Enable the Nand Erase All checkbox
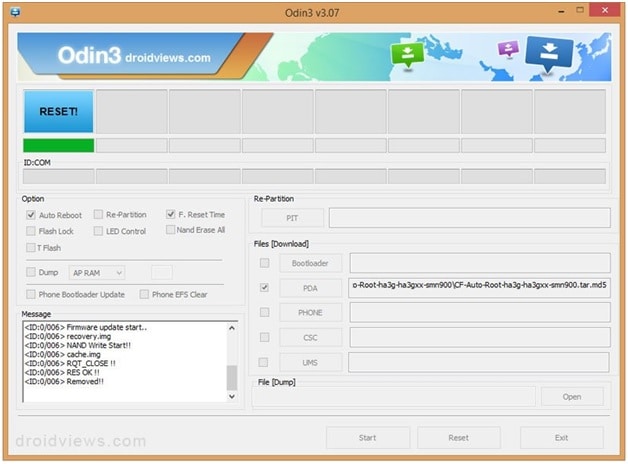628x464 pixels. (x=170, y=230)
